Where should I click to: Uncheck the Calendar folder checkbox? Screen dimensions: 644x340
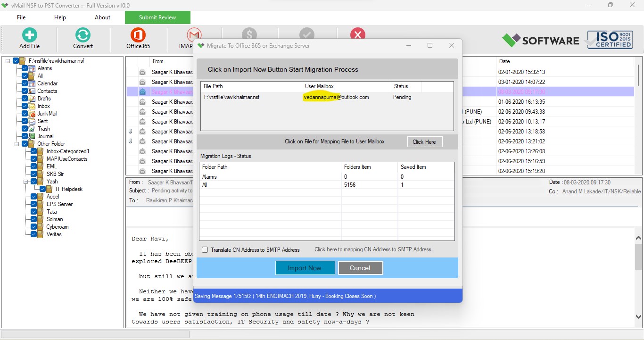[25, 83]
